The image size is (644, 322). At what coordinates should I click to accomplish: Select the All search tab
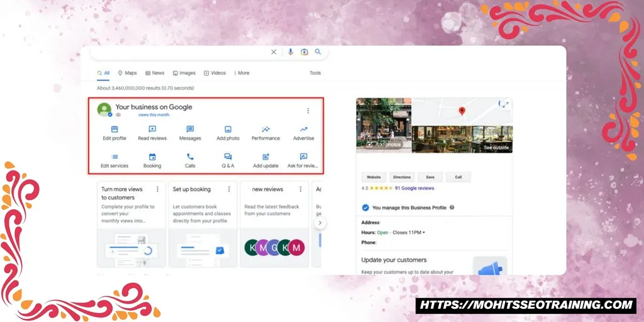coord(104,73)
